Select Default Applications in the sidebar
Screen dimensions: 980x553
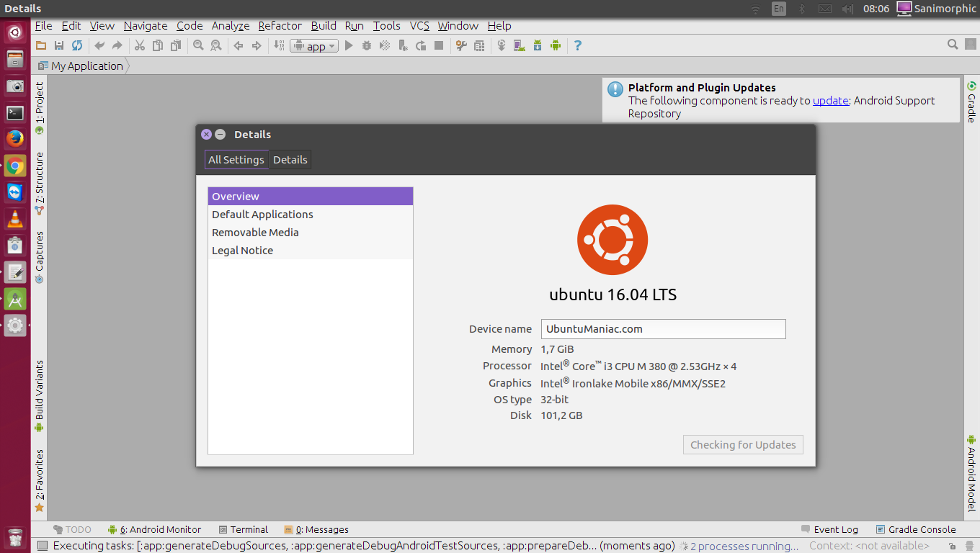pyautogui.click(x=311, y=215)
